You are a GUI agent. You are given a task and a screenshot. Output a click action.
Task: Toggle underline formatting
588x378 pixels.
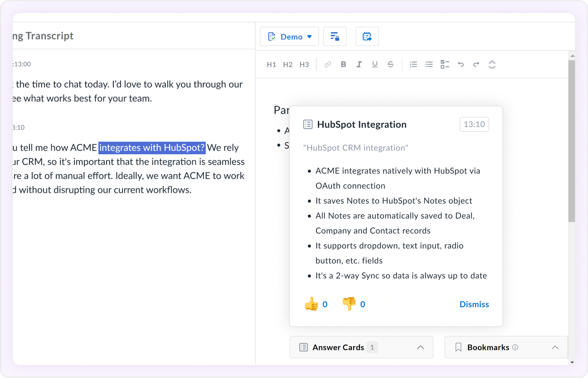click(x=375, y=64)
